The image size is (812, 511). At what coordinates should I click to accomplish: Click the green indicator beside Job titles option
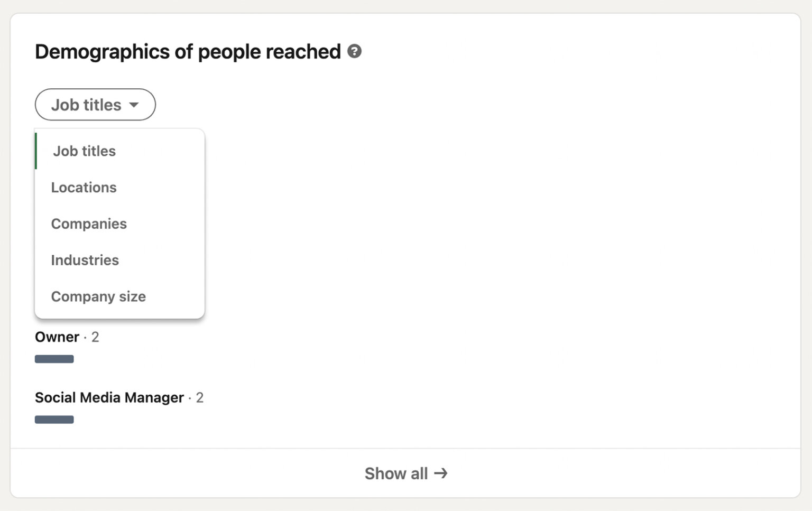click(36, 151)
